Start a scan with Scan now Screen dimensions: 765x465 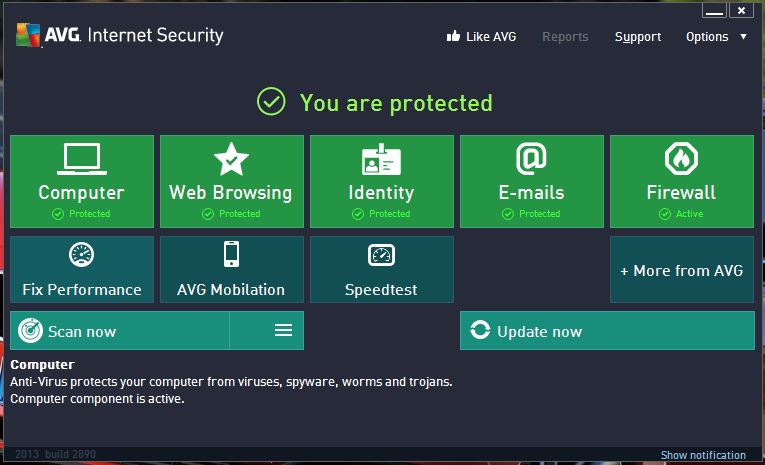pos(120,330)
